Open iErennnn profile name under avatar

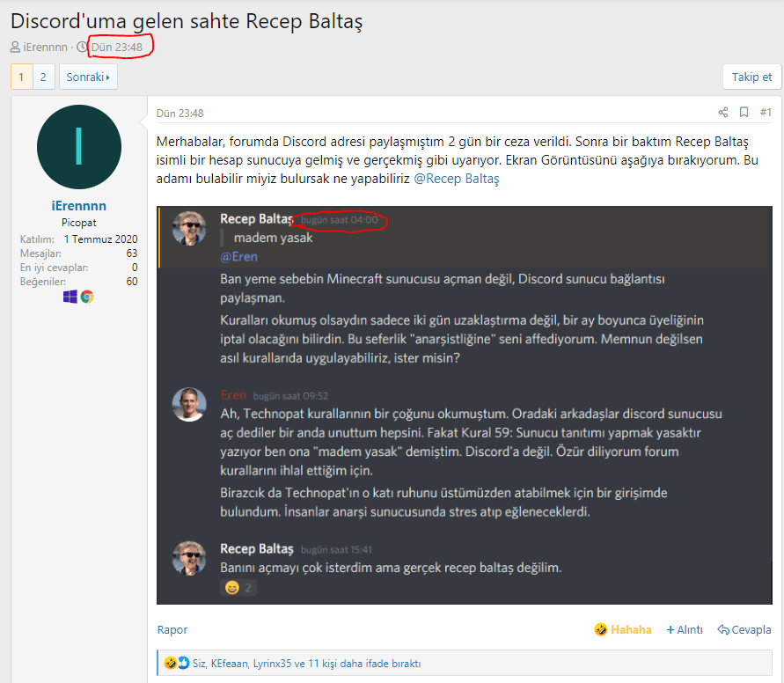79,206
